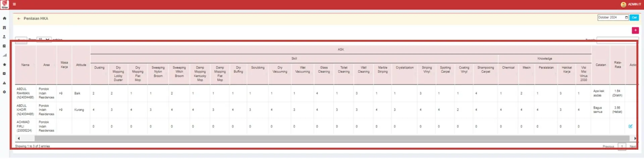Sort the table by the Attitude column
Screen dimensions: 644x159
tap(81, 65)
